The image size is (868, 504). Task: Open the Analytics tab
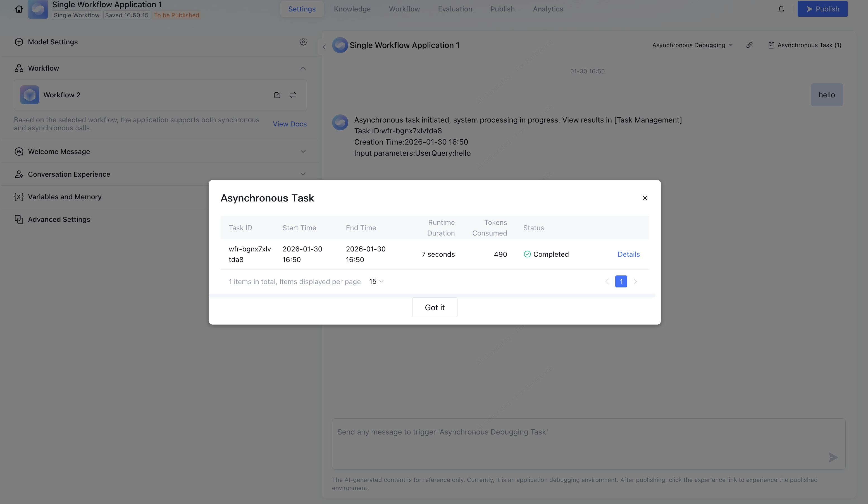click(548, 9)
